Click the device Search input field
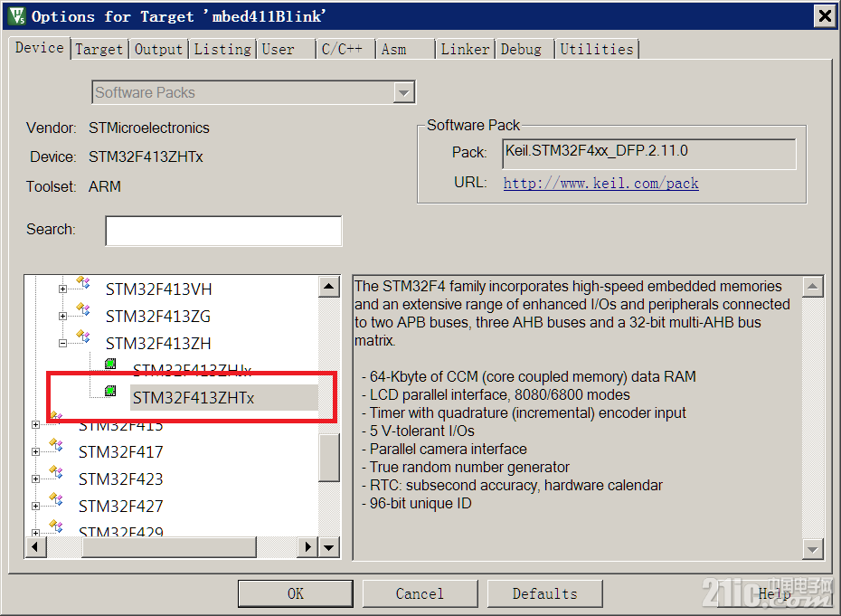The width and height of the screenshot is (841, 616). 223,231
